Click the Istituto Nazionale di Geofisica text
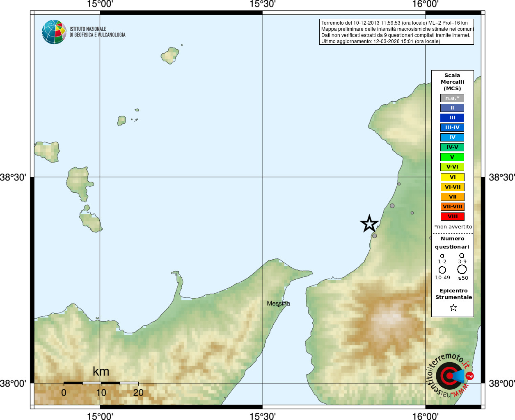515x420 pixels. [97, 32]
